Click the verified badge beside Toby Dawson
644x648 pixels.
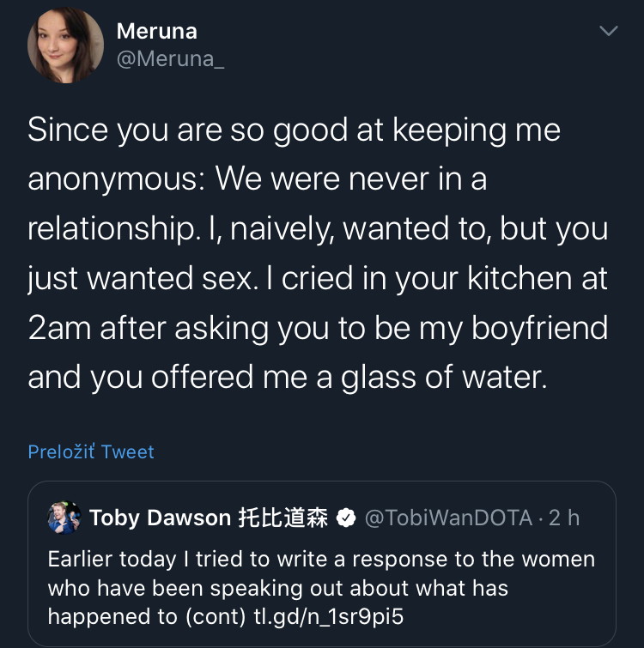pos(346,518)
